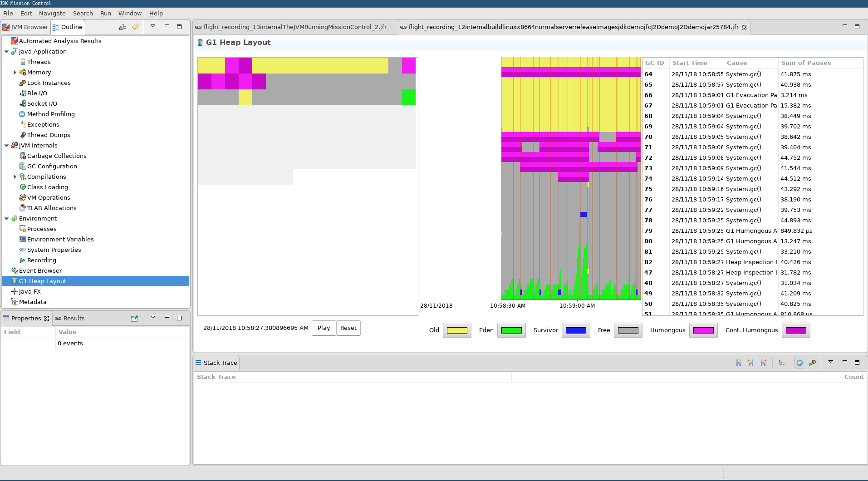Open the Metadata page in Outline
The height and width of the screenshot is (481, 868).
click(x=33, y=302)
